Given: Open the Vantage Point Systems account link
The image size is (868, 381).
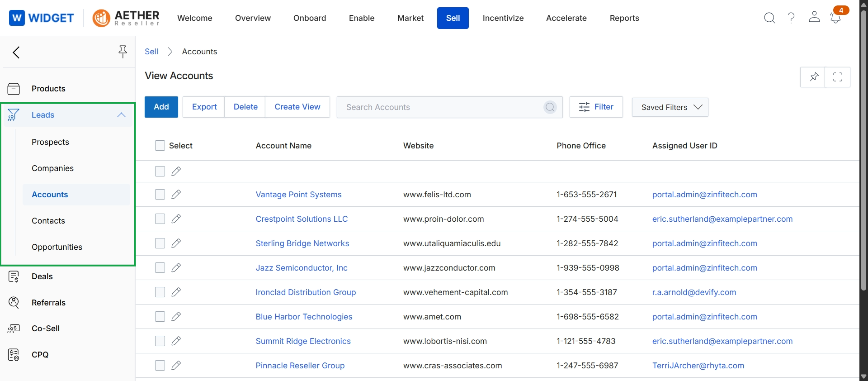Looking at the screenshot, I should [x=298, y=195].
